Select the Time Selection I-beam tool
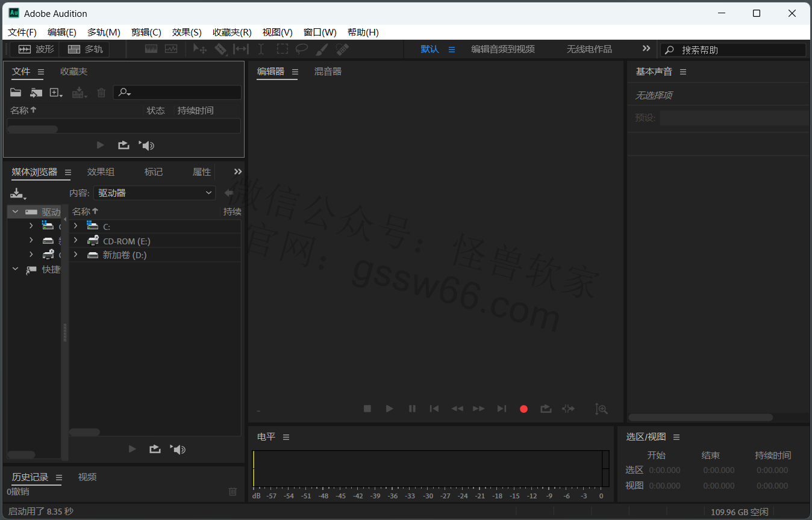Image resolution: width=812 pixels, height=520 pixels. coord(261,49)
